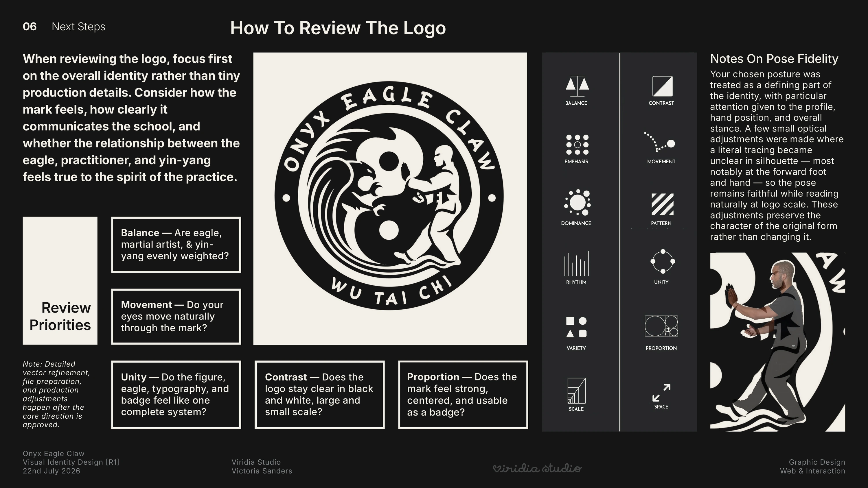Click the Proportion golden ratio icon
Image resolution: width=868 pixels, height=488 pixels.
click(661, 326)
